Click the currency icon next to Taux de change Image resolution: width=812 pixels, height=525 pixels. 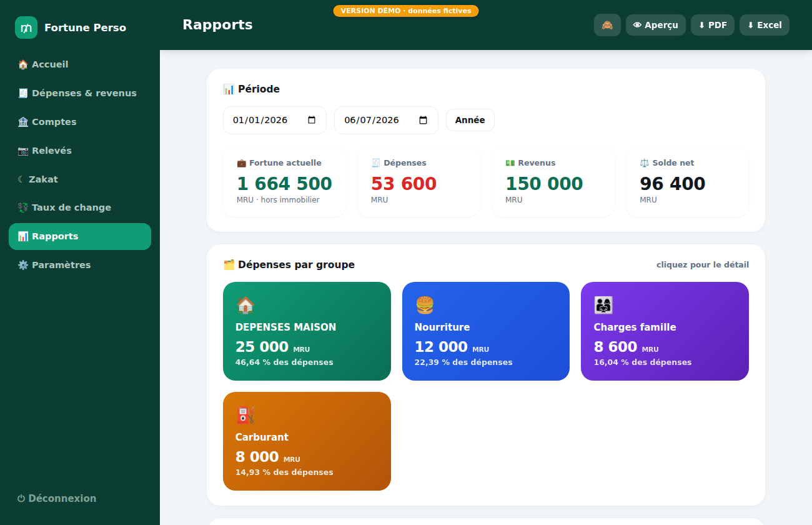pos(23,207)
